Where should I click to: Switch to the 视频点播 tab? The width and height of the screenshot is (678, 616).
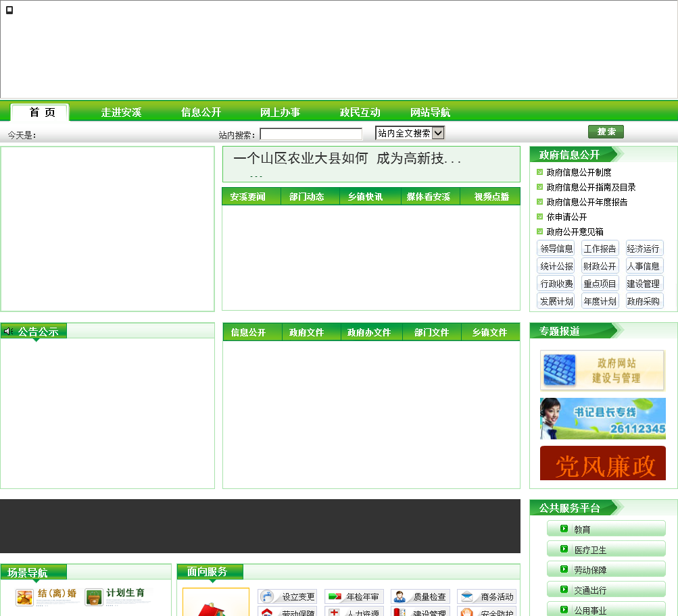tap(490, 197)
